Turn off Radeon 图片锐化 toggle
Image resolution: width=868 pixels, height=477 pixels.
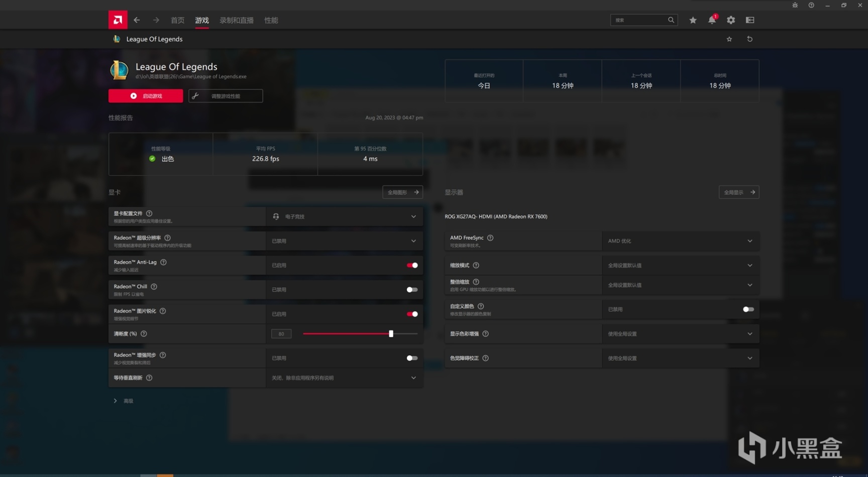point(412,314)
